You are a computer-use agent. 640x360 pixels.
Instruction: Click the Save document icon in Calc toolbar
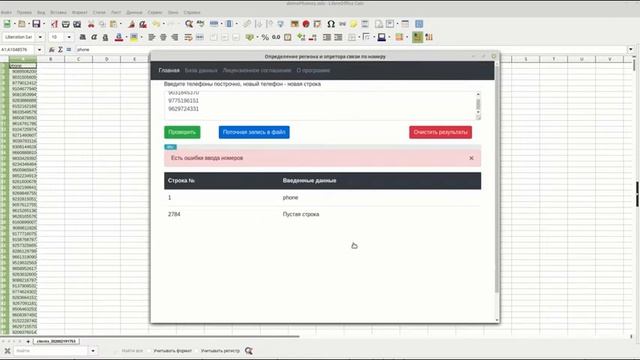36,24
